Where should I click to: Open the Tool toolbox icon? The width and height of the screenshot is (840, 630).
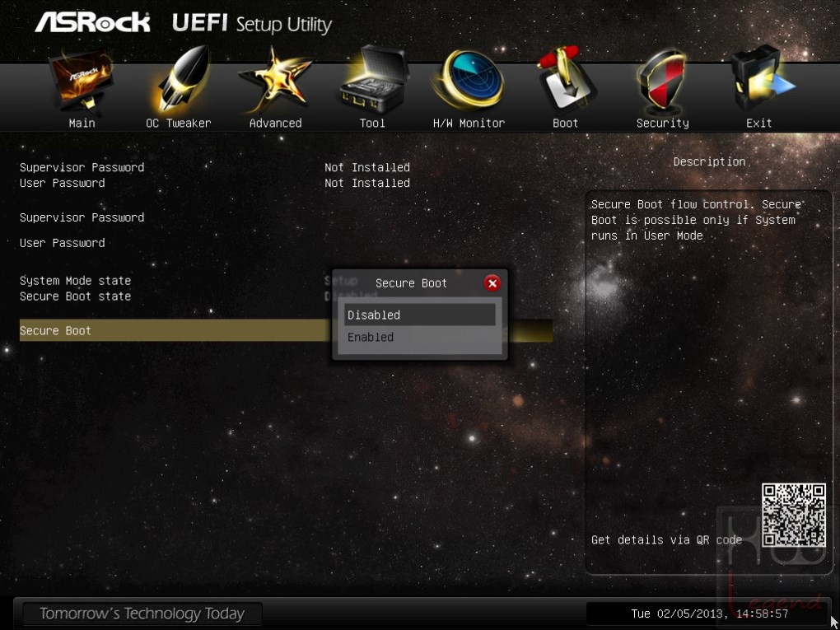point(373,79)
